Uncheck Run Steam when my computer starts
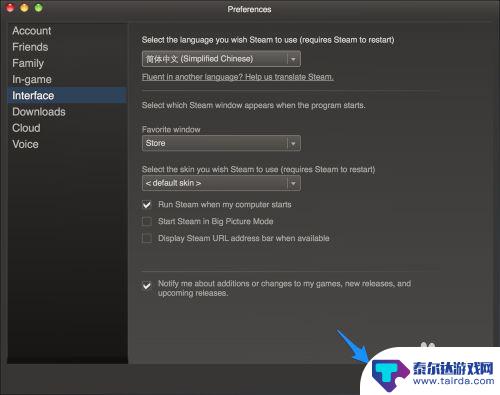The image size is (500, 395). 147,205
